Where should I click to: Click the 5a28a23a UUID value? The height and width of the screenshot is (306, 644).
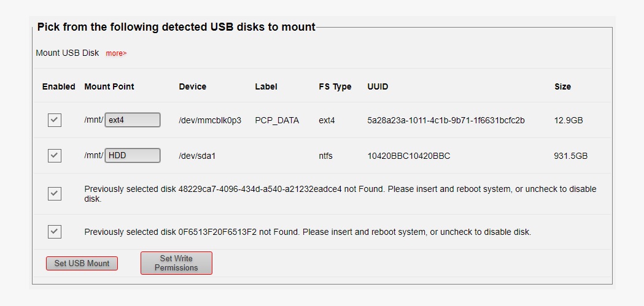point(446,121)
